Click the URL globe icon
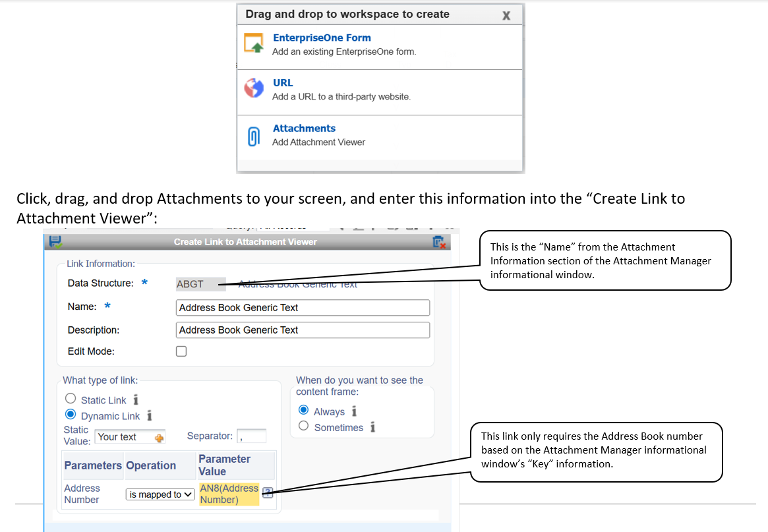 254,88
